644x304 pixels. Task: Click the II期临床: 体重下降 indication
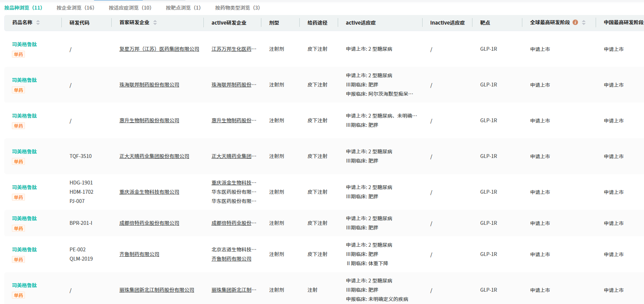[x=367, y=264]
